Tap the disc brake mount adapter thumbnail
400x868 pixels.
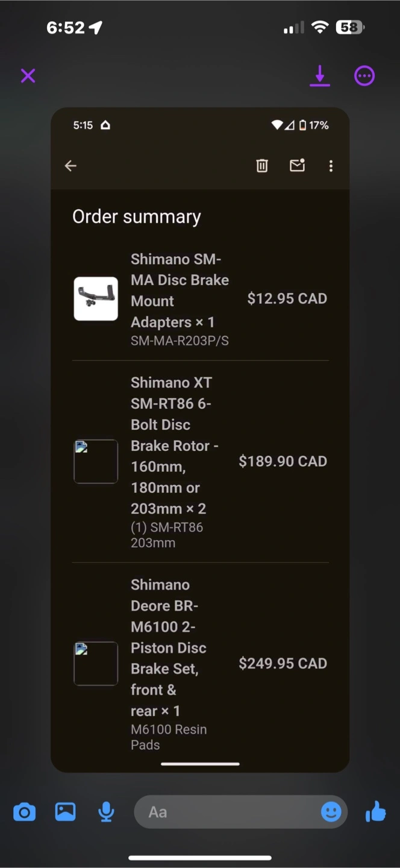tap(96, 299)
